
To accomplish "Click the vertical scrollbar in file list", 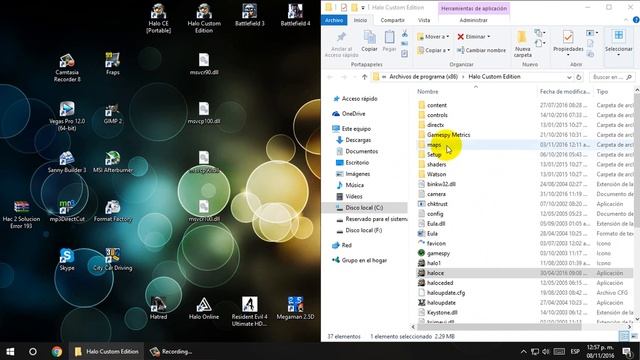I will [x=637, y=159].
